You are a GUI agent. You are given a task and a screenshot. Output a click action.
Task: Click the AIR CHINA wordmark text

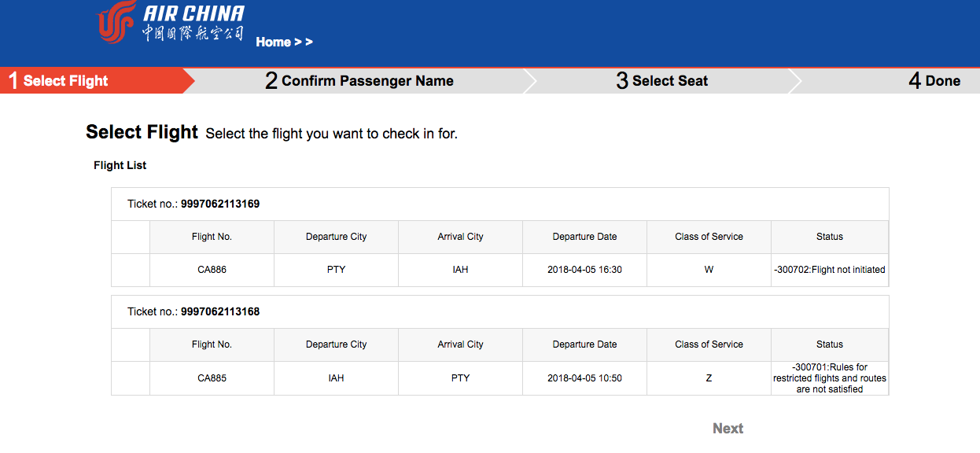pos(193,14)
